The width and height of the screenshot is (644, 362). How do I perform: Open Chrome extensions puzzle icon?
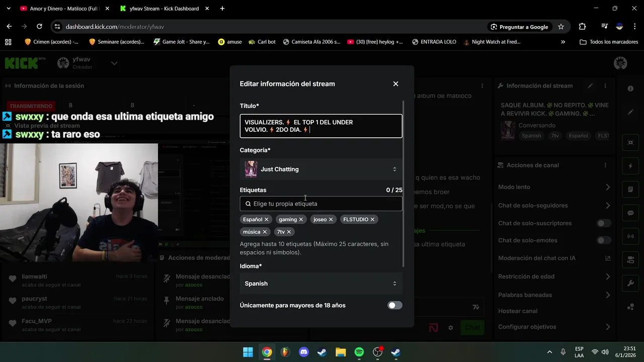point(582,27)
